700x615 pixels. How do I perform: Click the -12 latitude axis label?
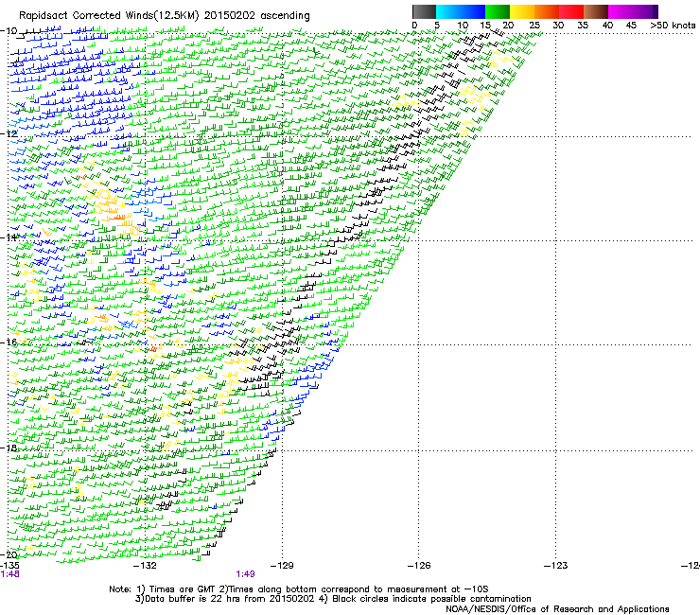pos(9,134)
